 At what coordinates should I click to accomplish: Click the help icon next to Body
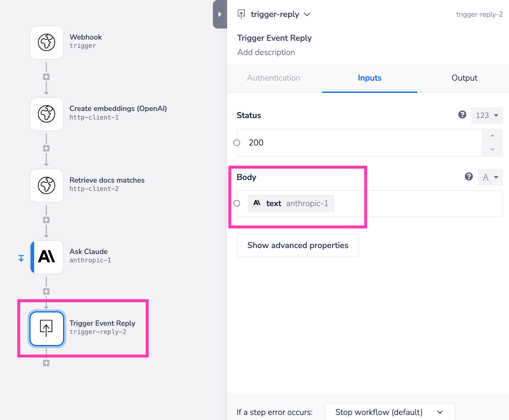pyautogui.click(x=469, y=177)
